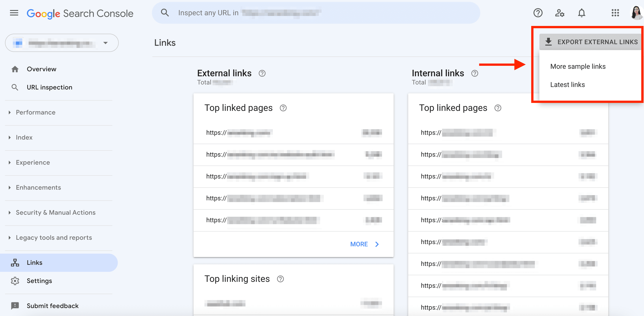Click the EXPORT EXTERNAL LINKS button
Image resolution: width=644 pixels, height=316 pixels.
click(591, 42)
